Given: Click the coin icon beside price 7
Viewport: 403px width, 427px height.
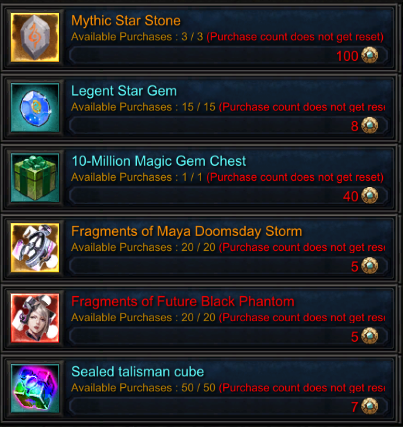Looking at the screenshot, I should point(370,406).
